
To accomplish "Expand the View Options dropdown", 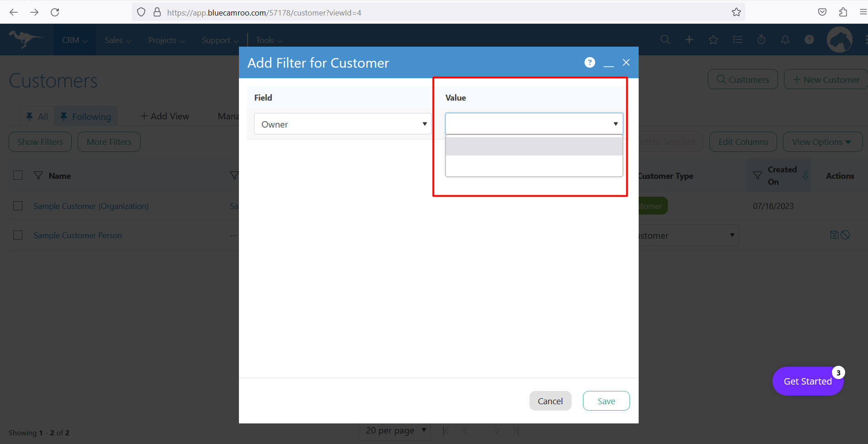I will coord(822,142).
